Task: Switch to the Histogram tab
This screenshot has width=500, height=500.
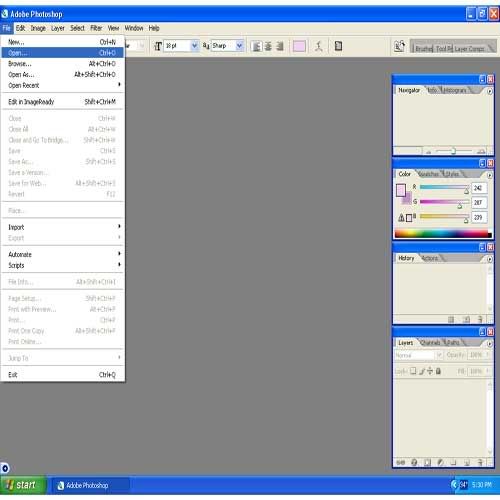Action: pyautogui.click(x=455, y=90)
